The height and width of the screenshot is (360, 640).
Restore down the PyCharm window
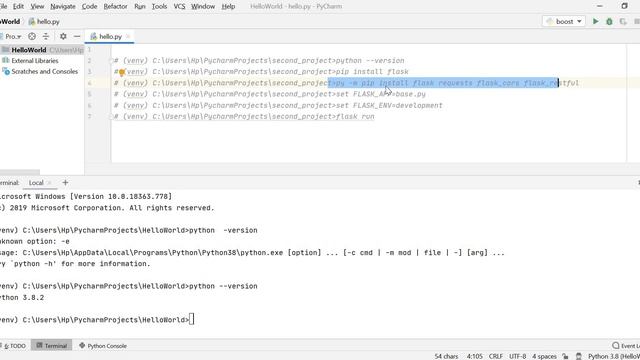click(x=624, y=6)
